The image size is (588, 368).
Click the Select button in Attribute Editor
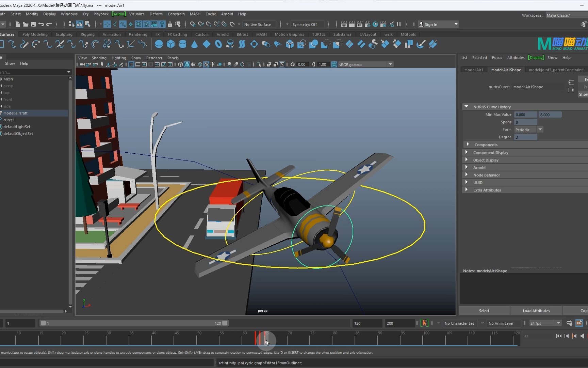tap(484, 310)
